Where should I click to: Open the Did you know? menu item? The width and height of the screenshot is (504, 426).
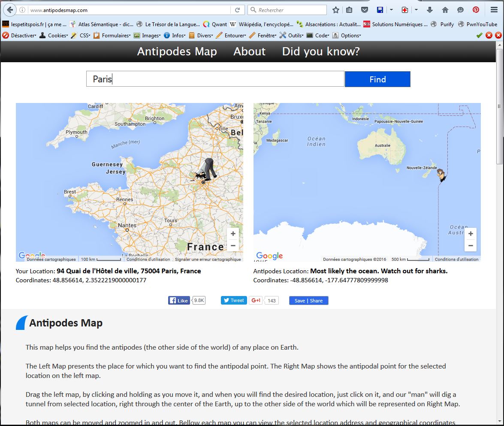(x=320, y=51)
